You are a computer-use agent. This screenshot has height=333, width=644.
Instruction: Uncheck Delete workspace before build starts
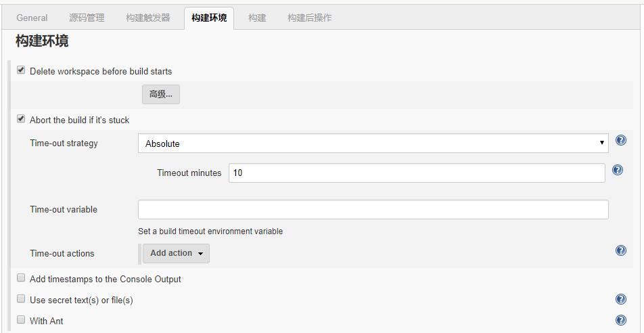[21, 70]
